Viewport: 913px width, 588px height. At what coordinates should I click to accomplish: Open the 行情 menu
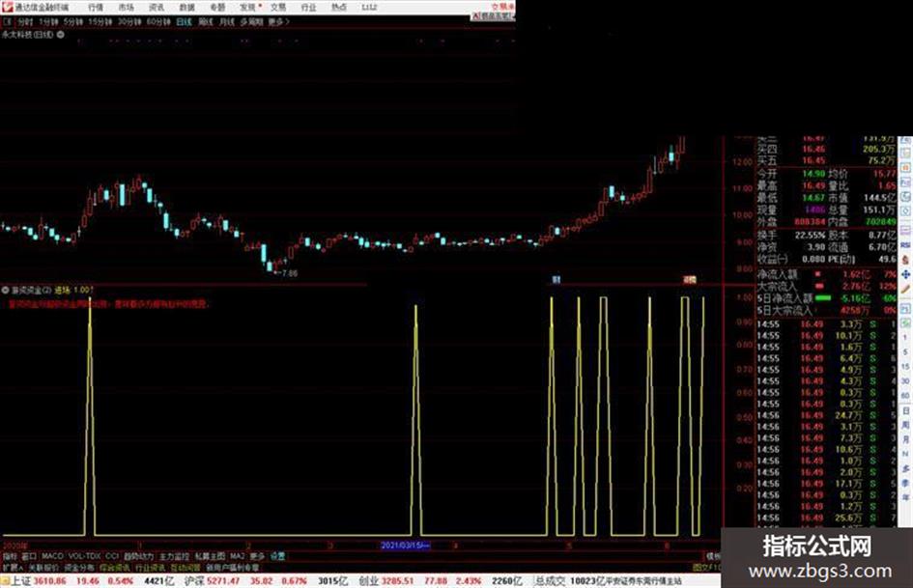click(x=96, y=7)
